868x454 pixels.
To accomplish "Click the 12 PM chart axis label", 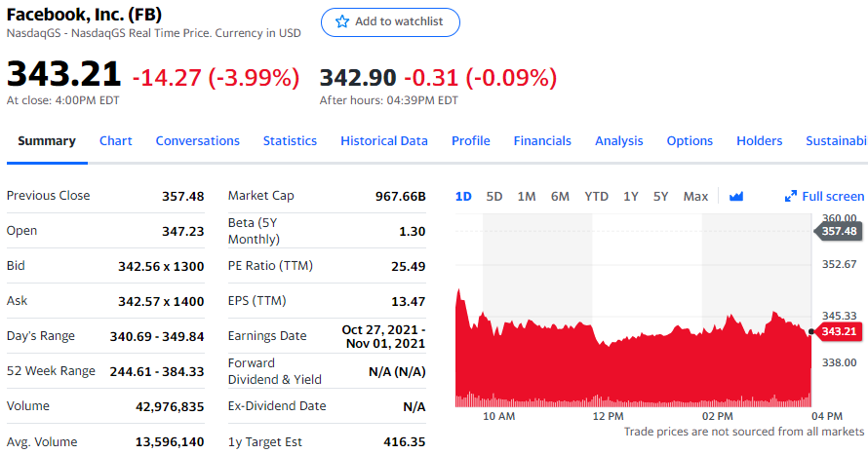I will click(608, 416).
